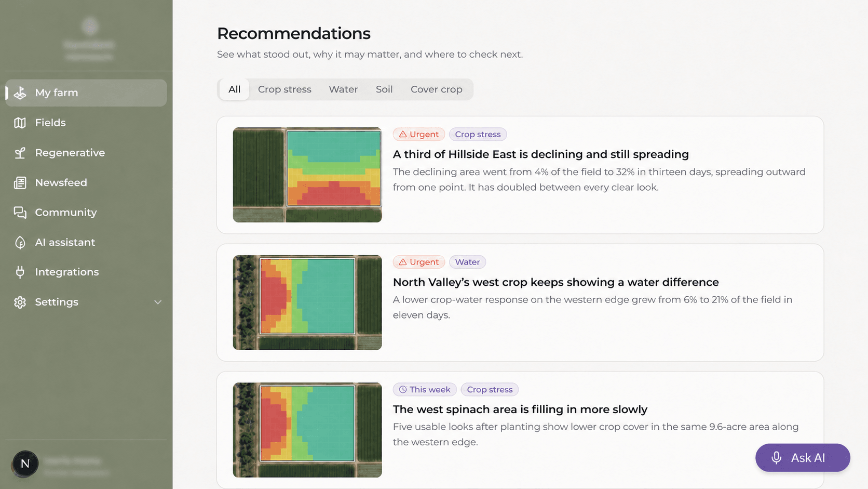868x489 pixels.
Task: Click the Urgent tag on Hillside East card
Action: coord(419,134)
